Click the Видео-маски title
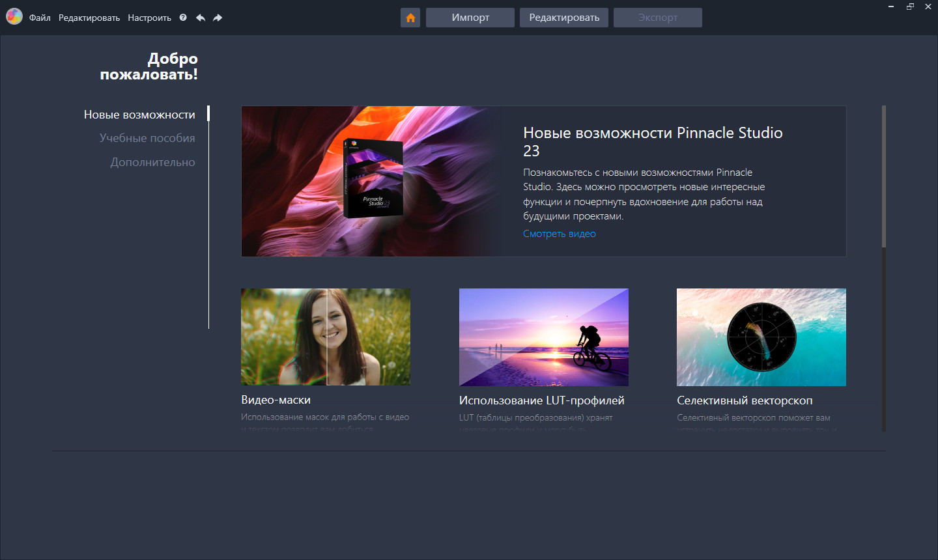This screenshot has height=560, width=938. pyautogui.click(x=276, y=400)
